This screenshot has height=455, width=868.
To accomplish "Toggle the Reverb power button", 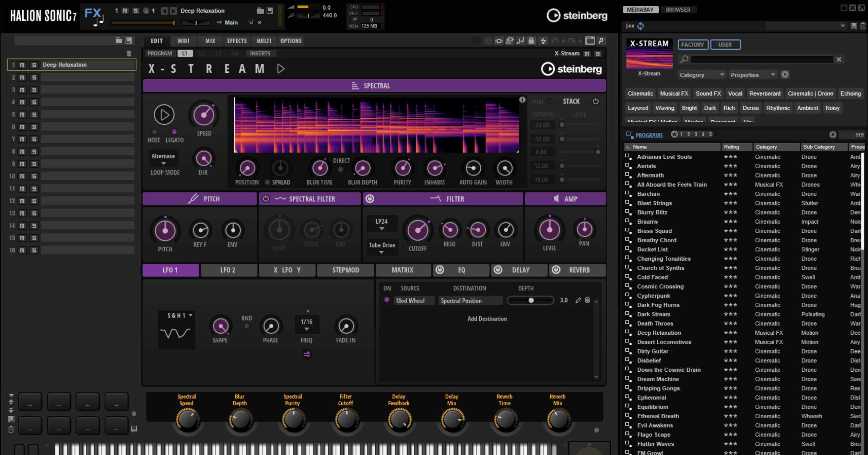I will coord(556,270).
